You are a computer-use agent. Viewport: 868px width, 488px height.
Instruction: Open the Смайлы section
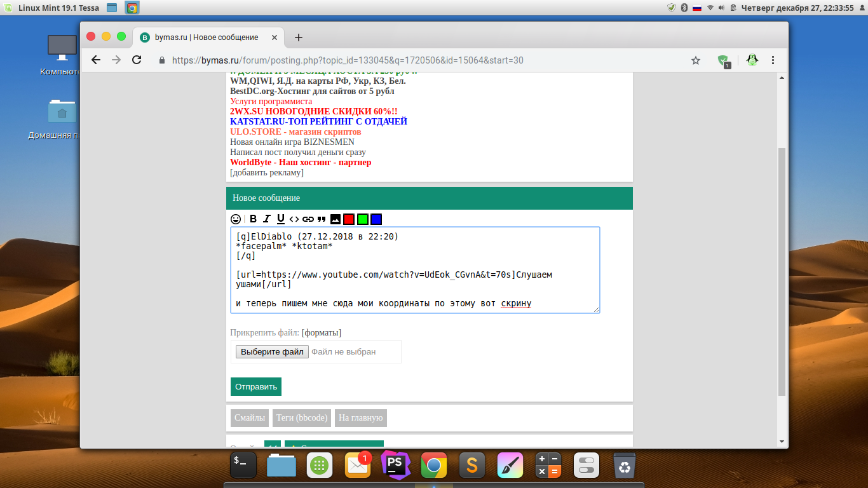point(250,418)
